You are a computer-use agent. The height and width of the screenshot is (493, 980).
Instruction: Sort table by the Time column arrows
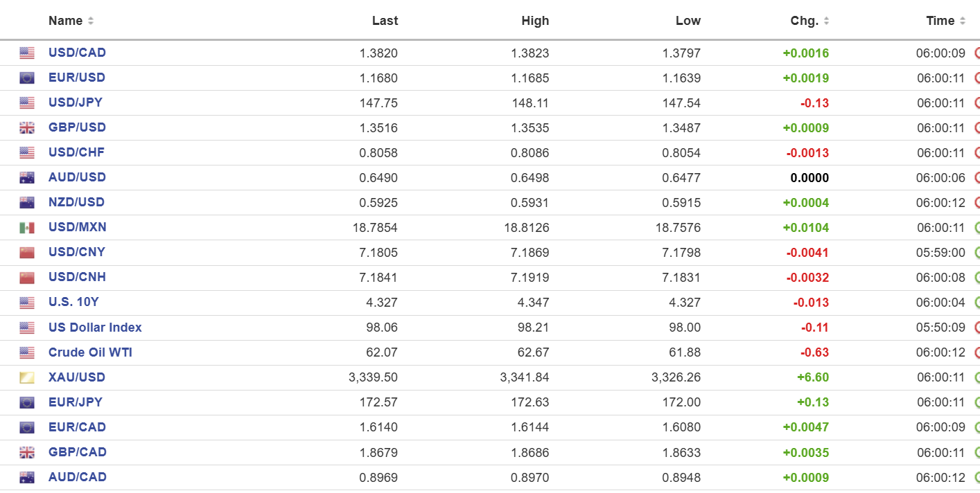[x=962, y=21]
